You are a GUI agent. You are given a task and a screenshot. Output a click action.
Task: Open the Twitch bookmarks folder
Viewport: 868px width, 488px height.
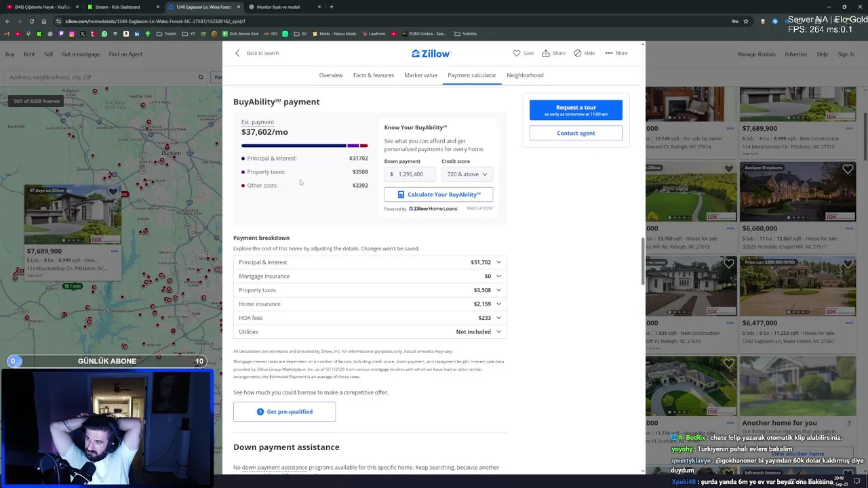click(x=166, y=34)
